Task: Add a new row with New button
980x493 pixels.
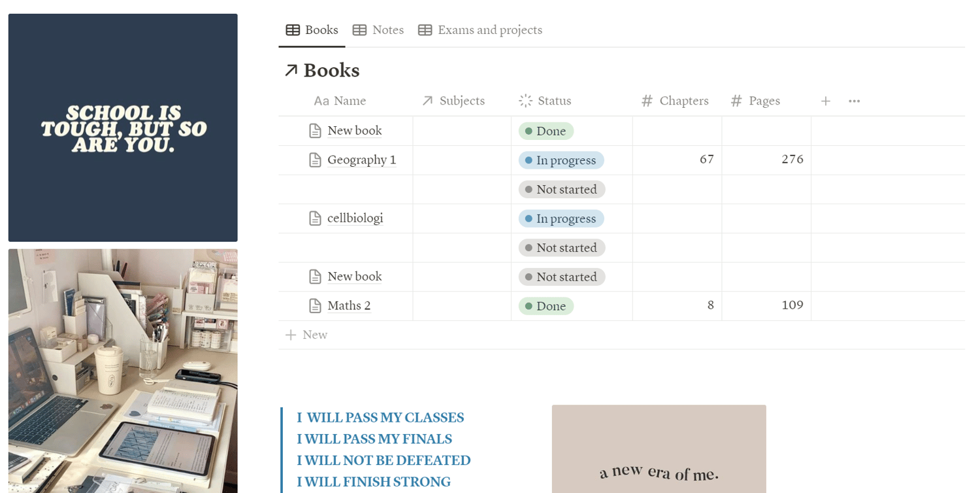Action: click(307, 335)
